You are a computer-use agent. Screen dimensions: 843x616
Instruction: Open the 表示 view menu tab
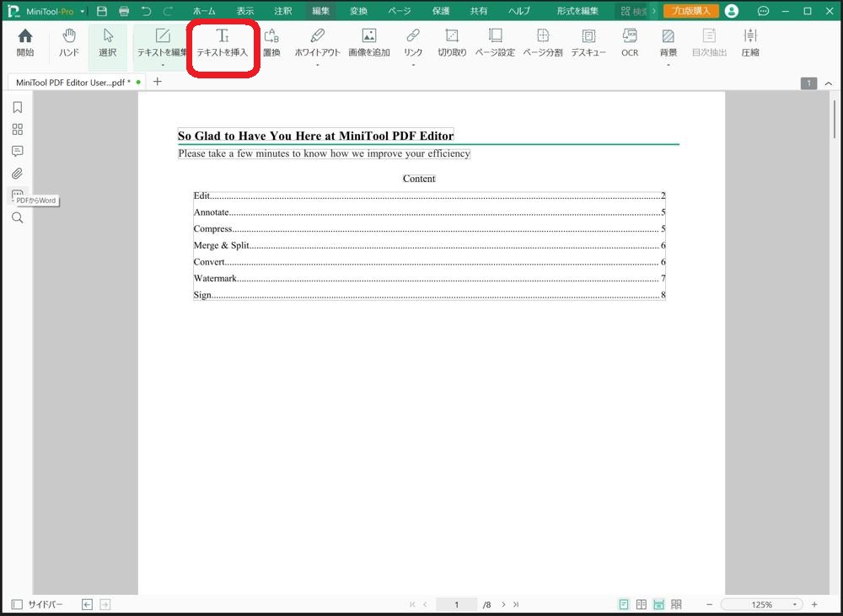point(245,11)
